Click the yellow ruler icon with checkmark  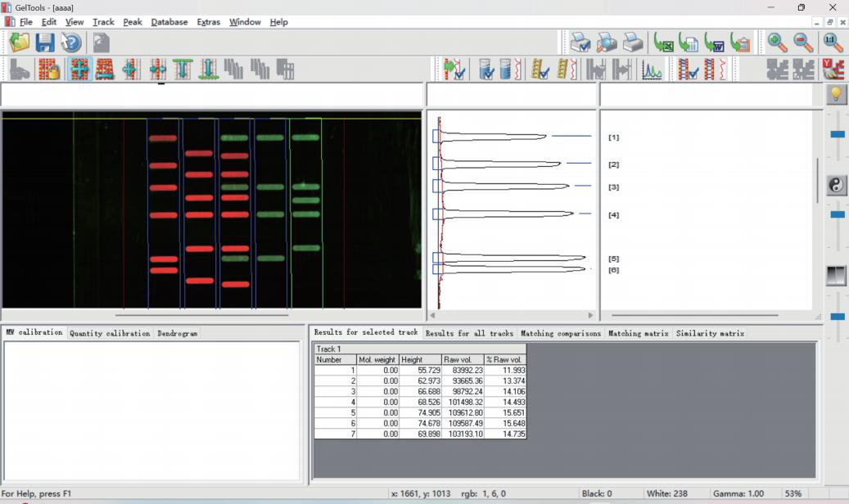click(540, 70)
